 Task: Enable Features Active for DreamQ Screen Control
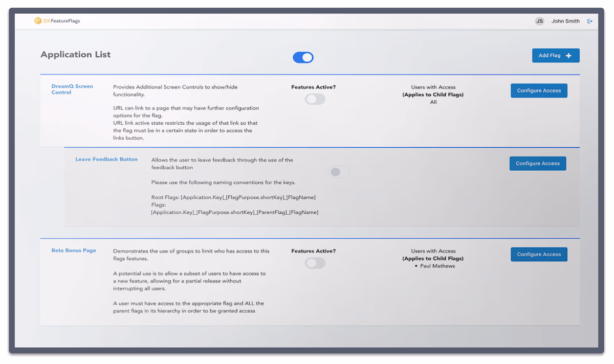tap(315, 99)
